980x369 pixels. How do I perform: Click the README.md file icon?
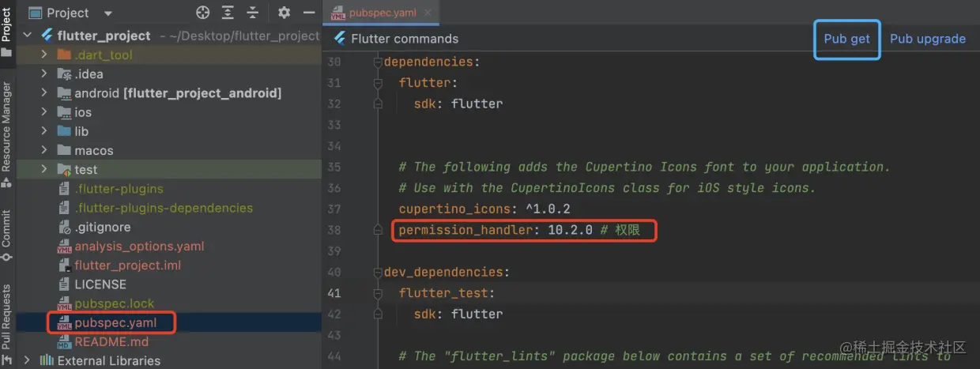point(65,341)
